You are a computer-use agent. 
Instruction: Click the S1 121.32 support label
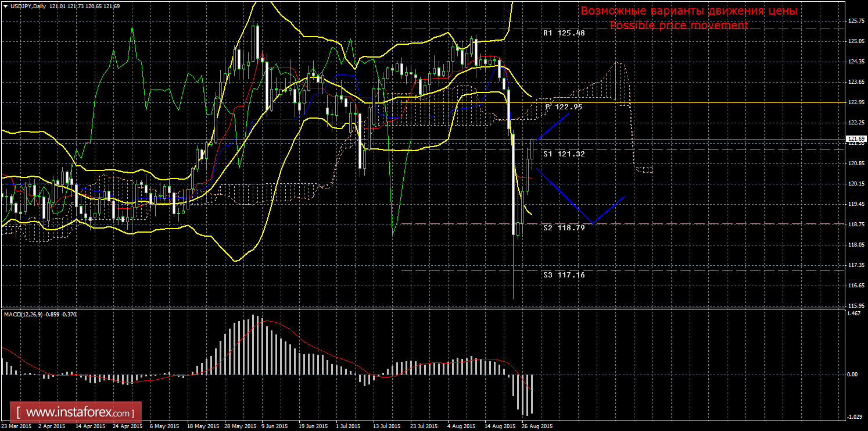564,154
